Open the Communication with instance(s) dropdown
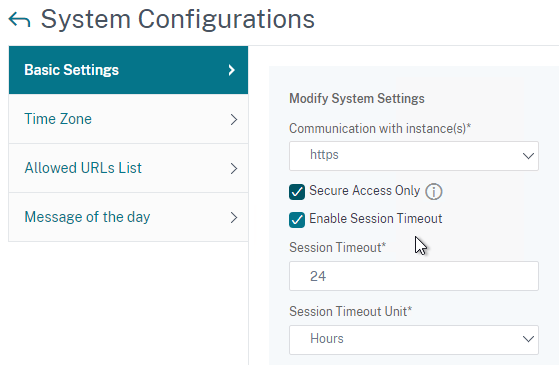The width and height of the screenshot is (559, 365). point(414,156)
